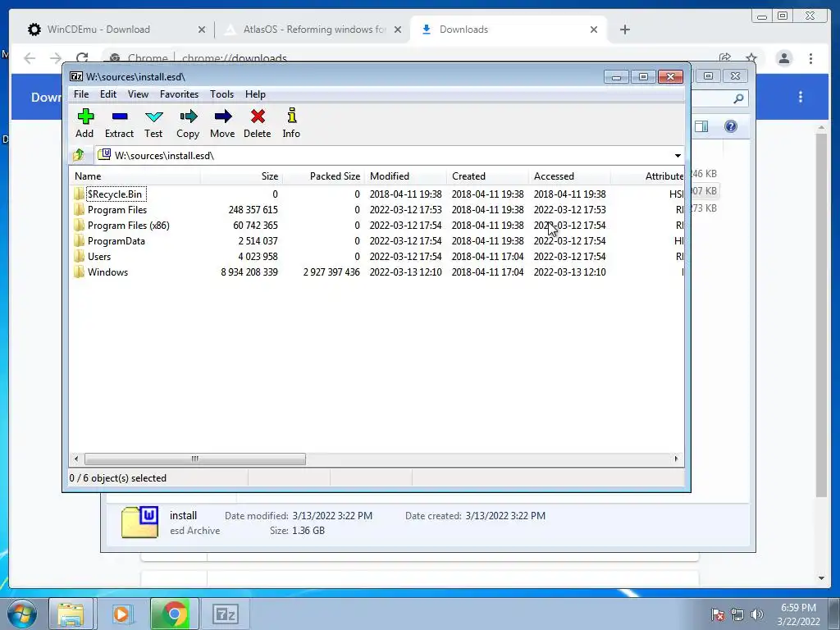
Task: Sort file list by Size column
Action: (x=242, y=176)
